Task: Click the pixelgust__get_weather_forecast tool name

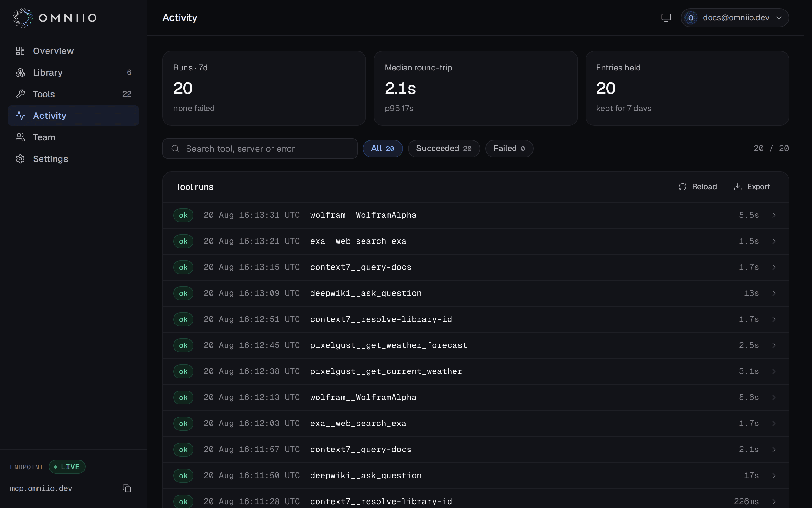Action: click(389, 345)
